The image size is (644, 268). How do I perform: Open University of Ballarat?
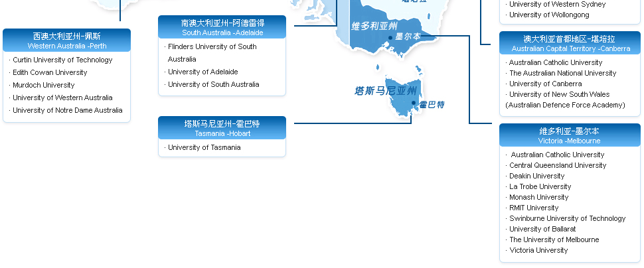(x=542, y=229)
